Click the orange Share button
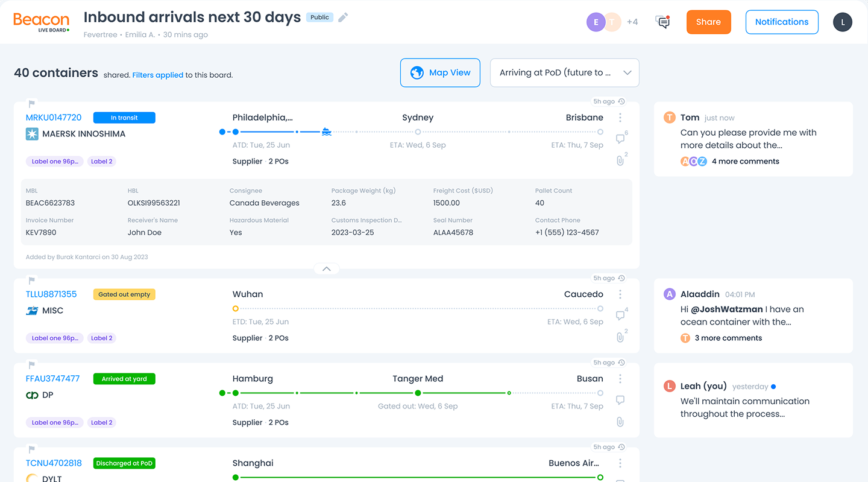This screenshot has width=868, height=482. point(708,22)
